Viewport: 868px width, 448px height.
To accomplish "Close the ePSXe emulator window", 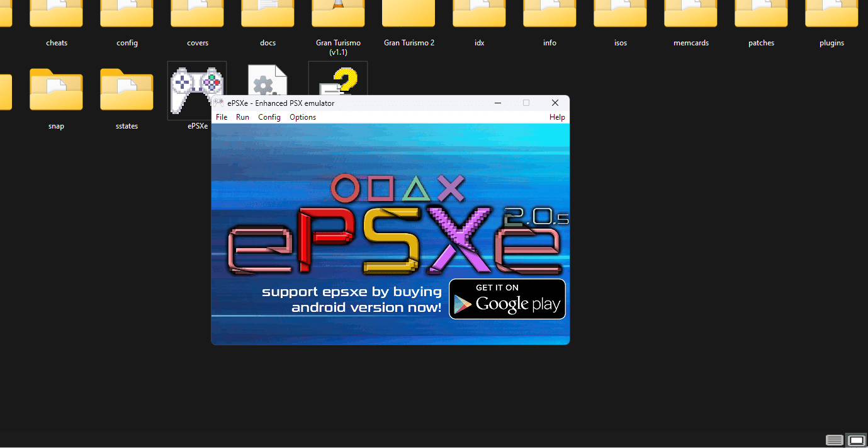I will [x=555, y=103].
